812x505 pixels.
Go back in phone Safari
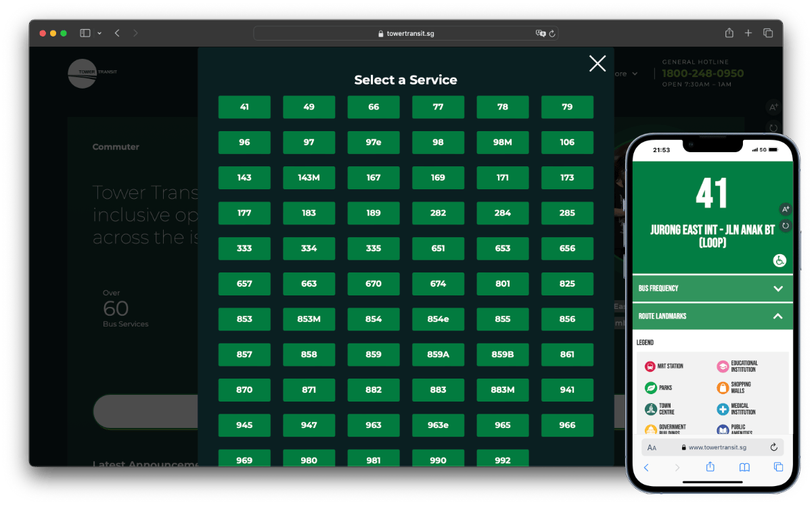pyautogui.click(x=646, y=467)
